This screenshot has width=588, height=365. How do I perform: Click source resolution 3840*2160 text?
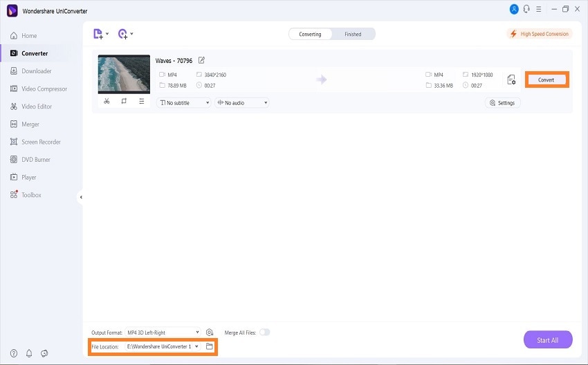[x=215, y=75]
